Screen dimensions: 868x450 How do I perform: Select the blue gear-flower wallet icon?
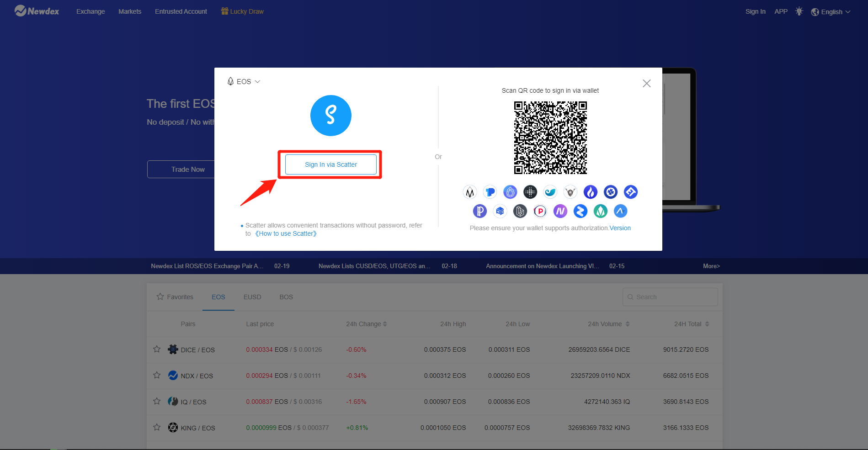[x=611, y=192]
